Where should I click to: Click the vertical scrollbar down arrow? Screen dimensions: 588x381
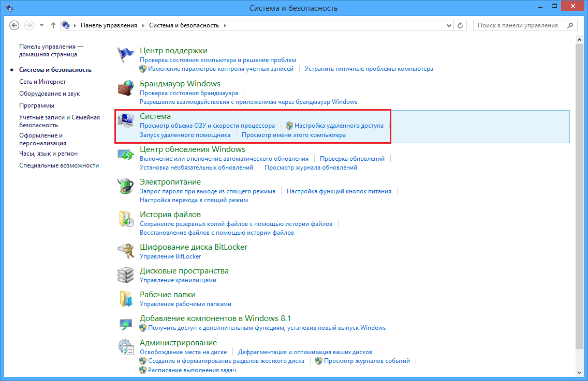[x=579, y=373]
